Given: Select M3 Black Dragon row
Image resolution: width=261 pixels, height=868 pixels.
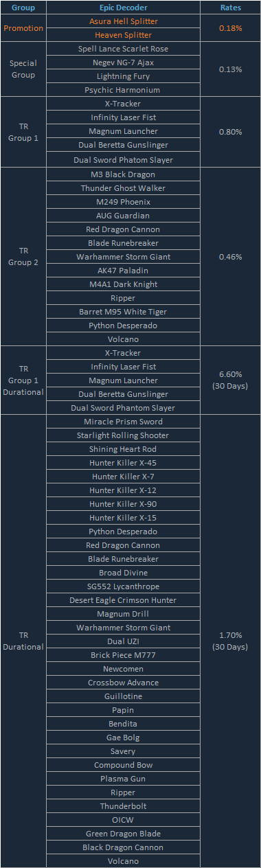Looking at the screenshot, I should pos(124,174).
